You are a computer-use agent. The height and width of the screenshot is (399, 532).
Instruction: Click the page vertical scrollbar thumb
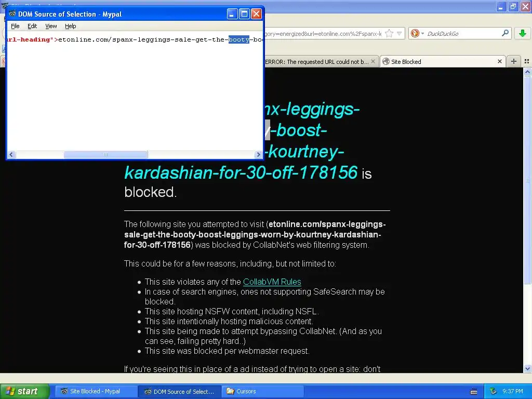(x=527, y=180)
